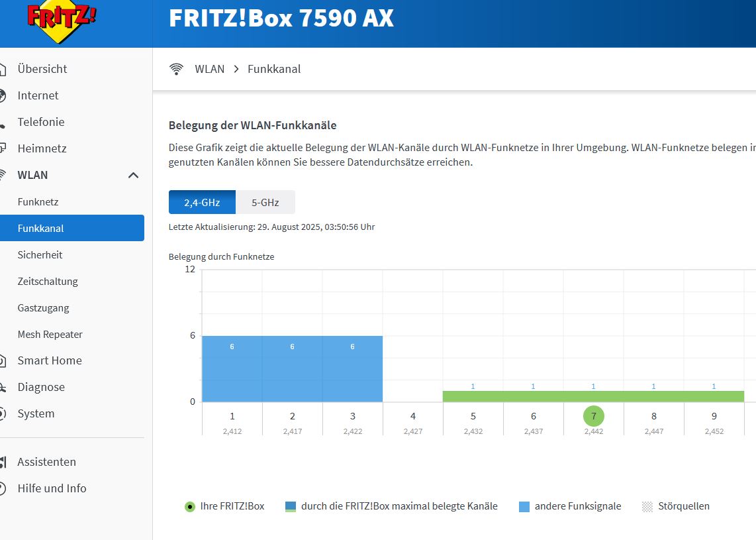Open the Zeitschaltung submenu item
Screen dimensions: 756x540
[48, 282]
